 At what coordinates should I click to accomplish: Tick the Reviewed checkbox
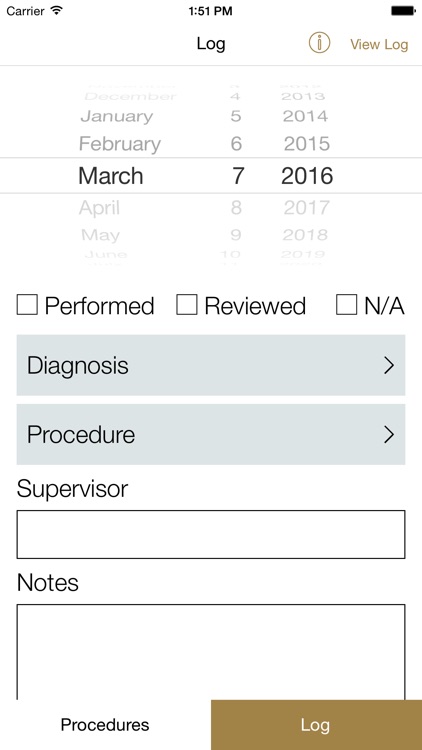point(187,305)
